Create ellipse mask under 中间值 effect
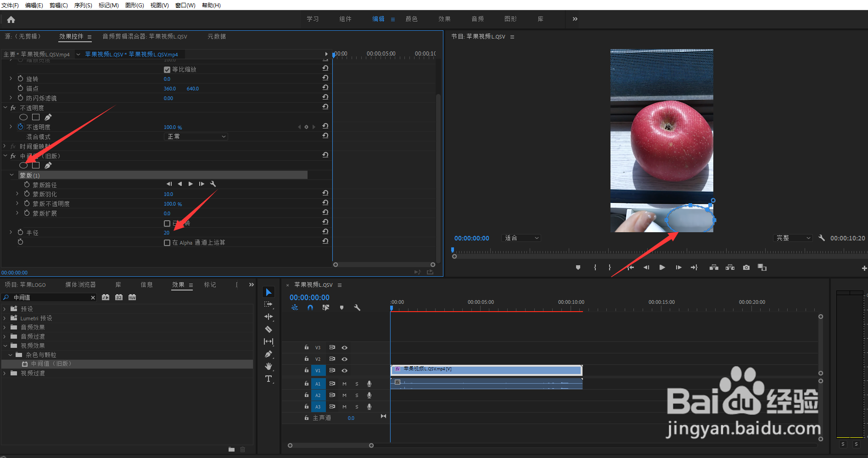 pyautogui.click(x=23, y=165)
